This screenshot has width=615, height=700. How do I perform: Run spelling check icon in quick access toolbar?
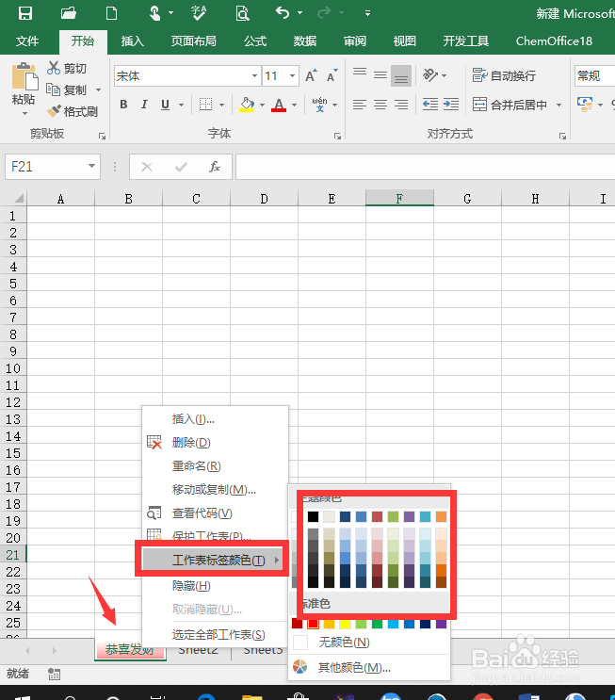point(199,13)
